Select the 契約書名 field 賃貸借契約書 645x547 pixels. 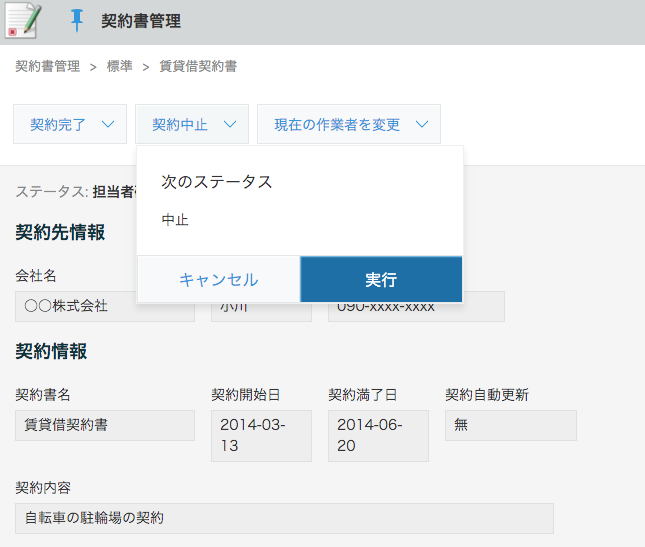104,425
